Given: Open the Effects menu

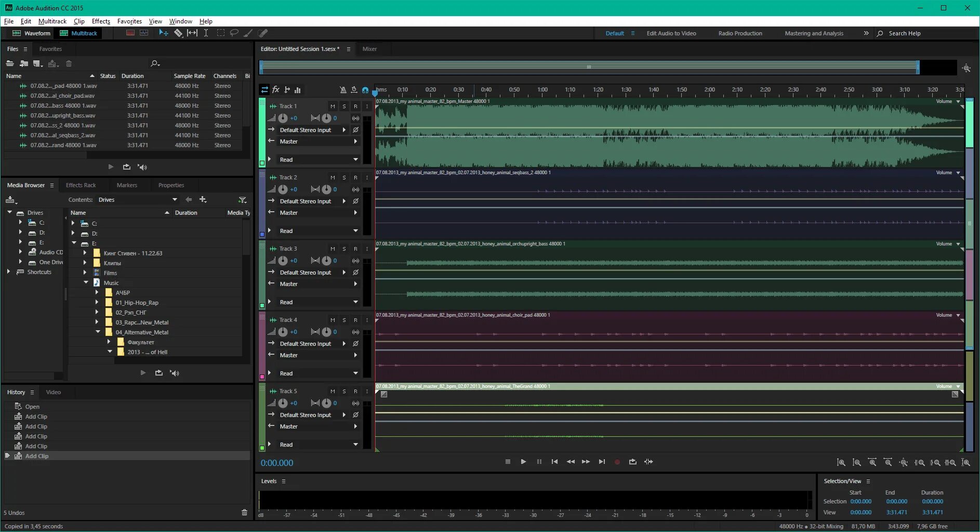Looking at the screenshot, I should tap(101, 21).
